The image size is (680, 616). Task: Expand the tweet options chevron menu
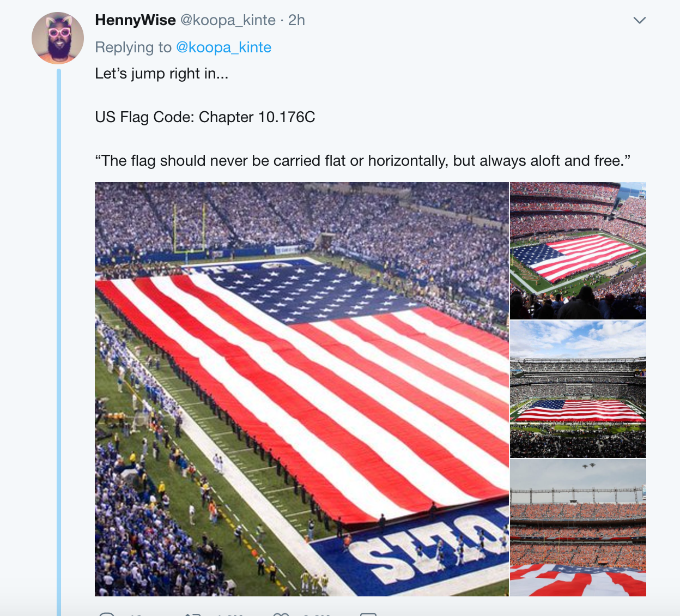(x=639, y=20)
